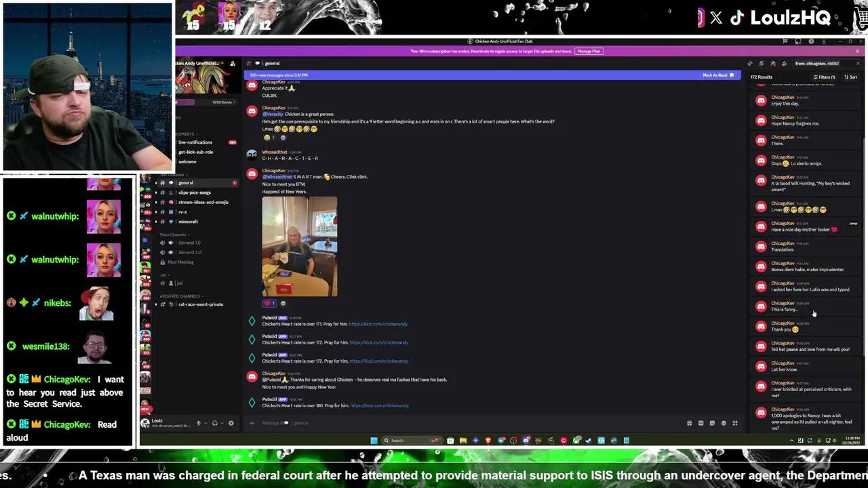
Task: Click the @Veracity mention in ChicagoKev's message
Action: click(x=273, y=114)
